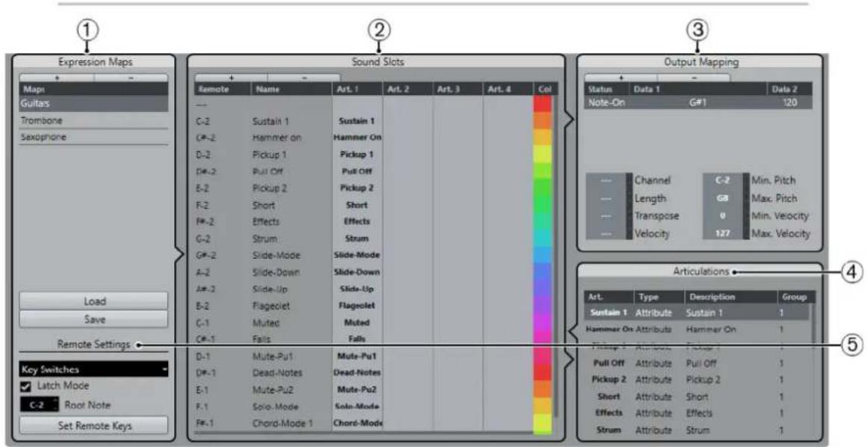The image size is (868, 447).
Task: Click the Transpose value field
Action: [x=607, y=215]
